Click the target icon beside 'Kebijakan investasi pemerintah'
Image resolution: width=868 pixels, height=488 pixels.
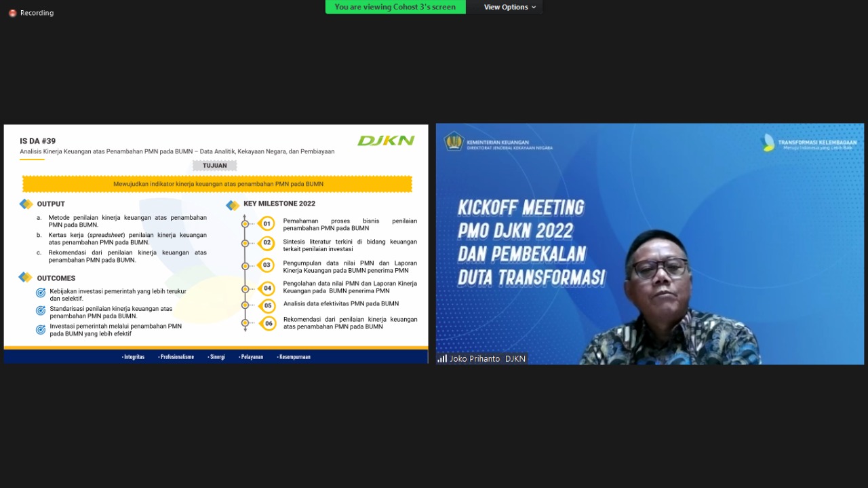[x=41, y=293]
